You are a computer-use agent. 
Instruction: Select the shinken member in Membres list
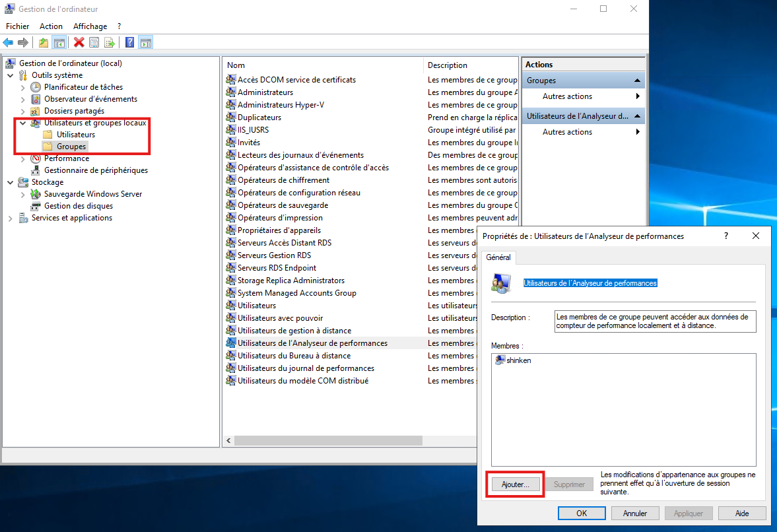point(518,360)
